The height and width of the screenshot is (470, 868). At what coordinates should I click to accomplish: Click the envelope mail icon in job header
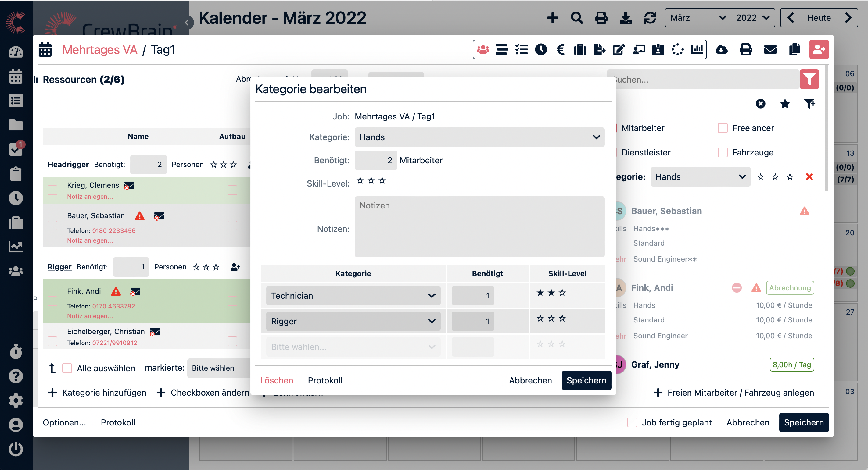pyautogui.click(x=770, y=50)
